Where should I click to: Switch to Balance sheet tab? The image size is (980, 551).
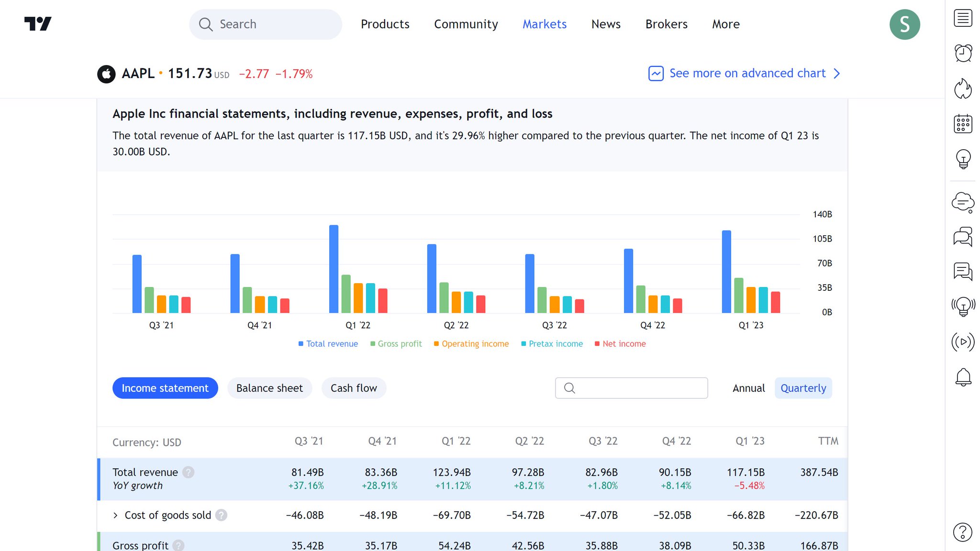tap(269, 388)
